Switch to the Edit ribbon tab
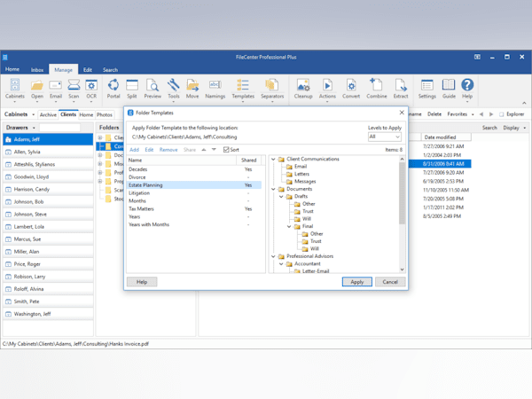Image resolution: width=532 pixels, height=399 pixels. coord(87,69)
